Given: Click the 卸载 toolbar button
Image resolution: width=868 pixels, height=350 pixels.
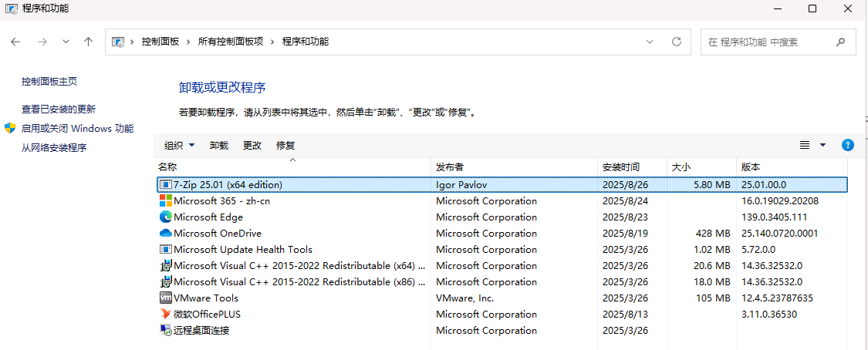Looking at the screenshot, I should pos(219,146).
